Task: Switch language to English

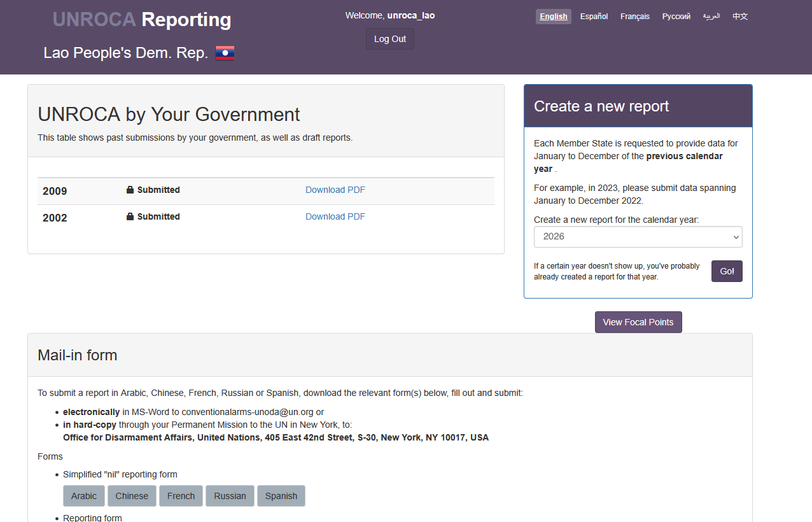Action: [554, 17]
